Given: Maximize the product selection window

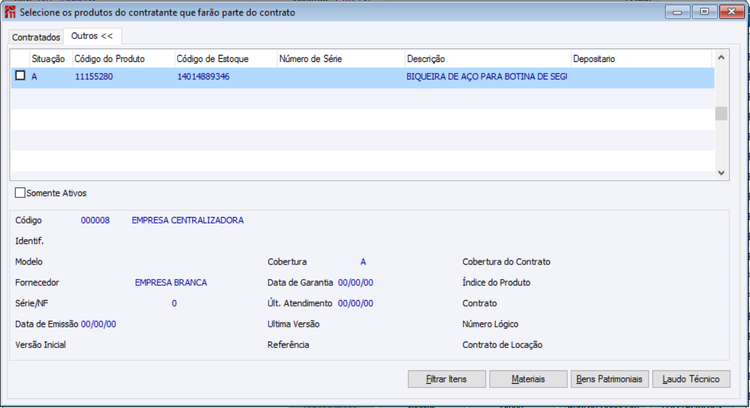Looking at the screenshot, I should click(x=704, y=12).
